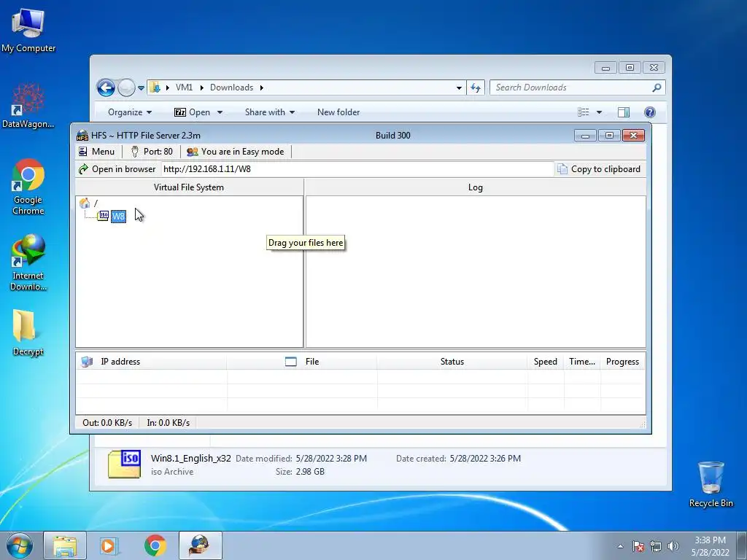The image size is (747, 560).
Task: Expand the Open dropdown arrow in Explorer
Action: [x=220, y=112]
